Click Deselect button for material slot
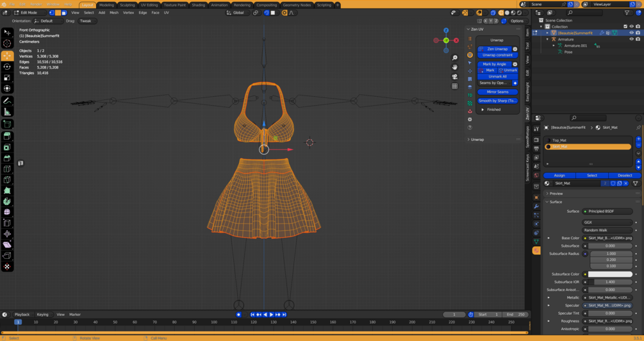644x341 pixels. pos(625,176)
